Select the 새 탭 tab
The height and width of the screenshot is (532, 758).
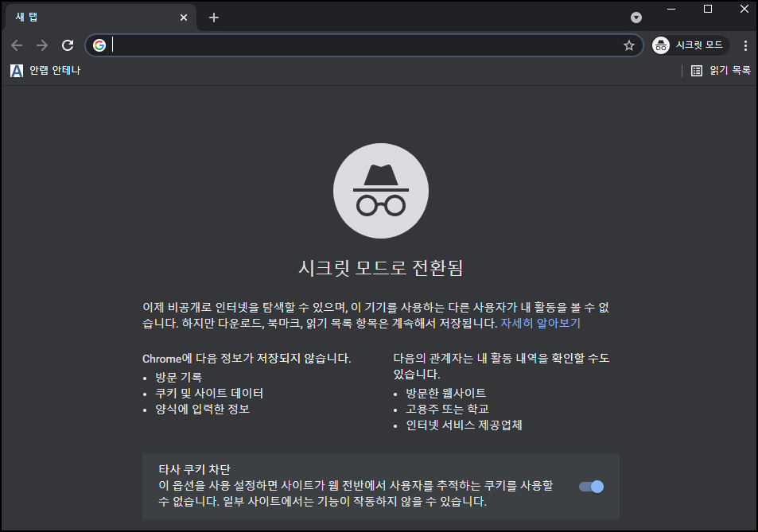click(100, 17)
